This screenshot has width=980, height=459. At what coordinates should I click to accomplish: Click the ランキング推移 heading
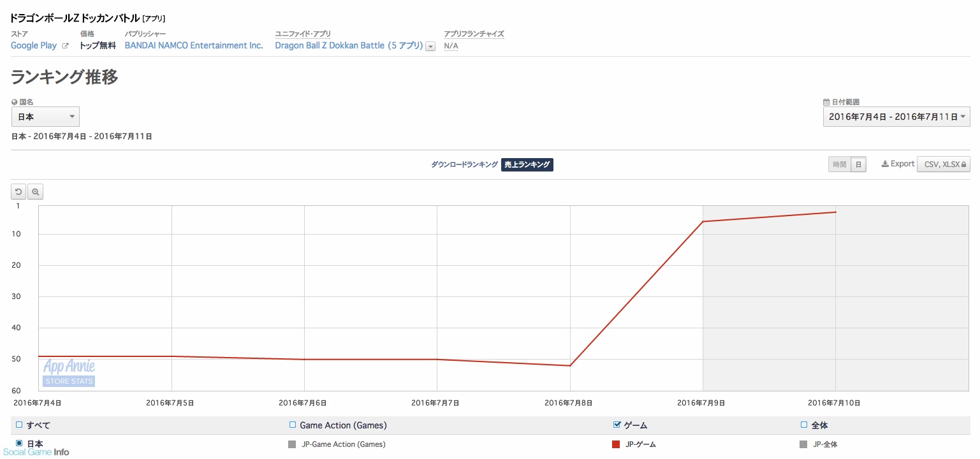[x=64, y=77]
